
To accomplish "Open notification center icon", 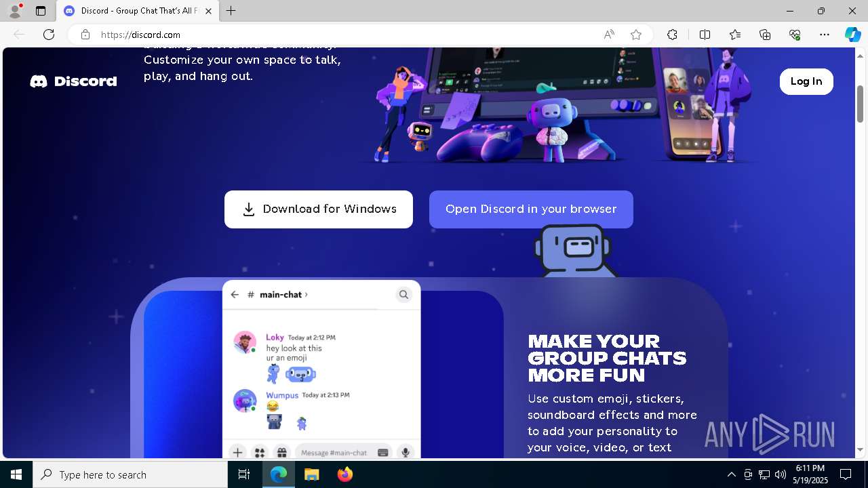I will click(846, 474).
